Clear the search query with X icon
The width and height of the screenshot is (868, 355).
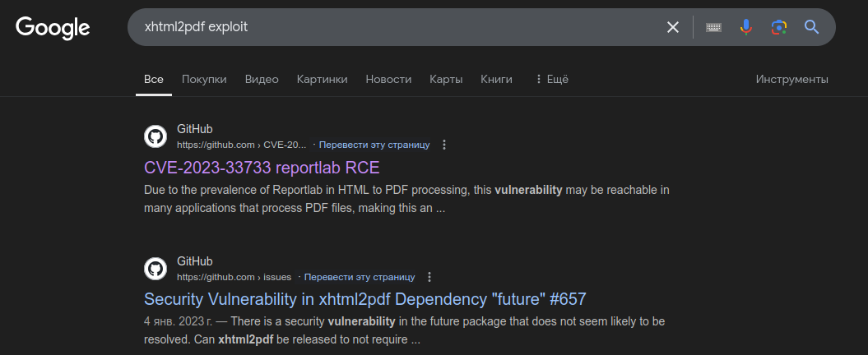[672, 27]
